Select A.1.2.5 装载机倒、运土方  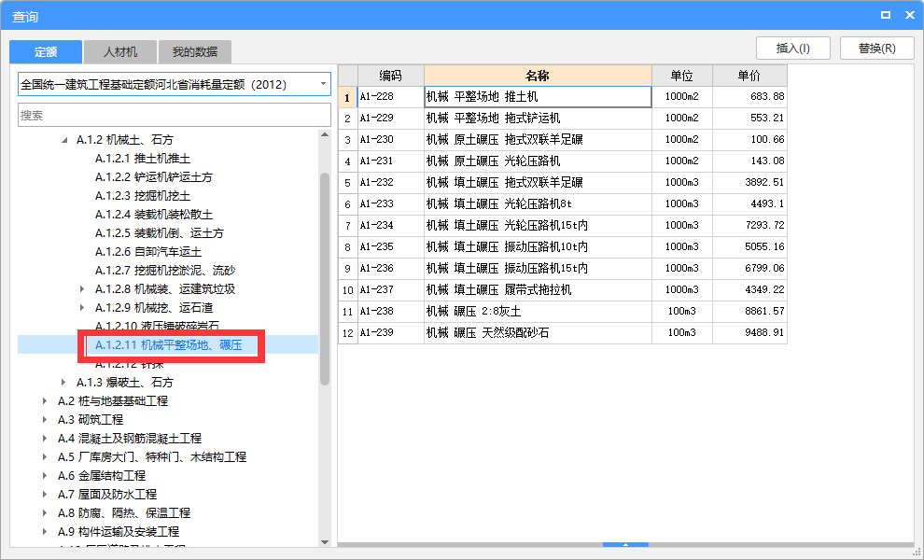(159, 232)
